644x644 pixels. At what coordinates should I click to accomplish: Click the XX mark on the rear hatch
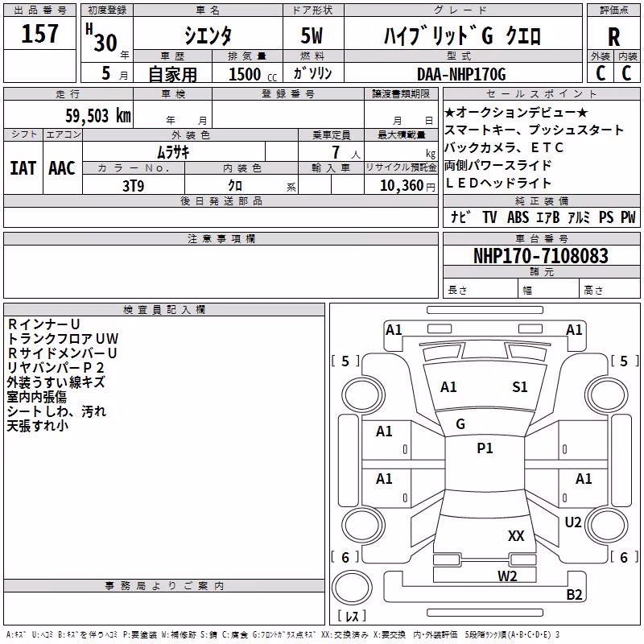pyautogui.click(x=516, y=536)
